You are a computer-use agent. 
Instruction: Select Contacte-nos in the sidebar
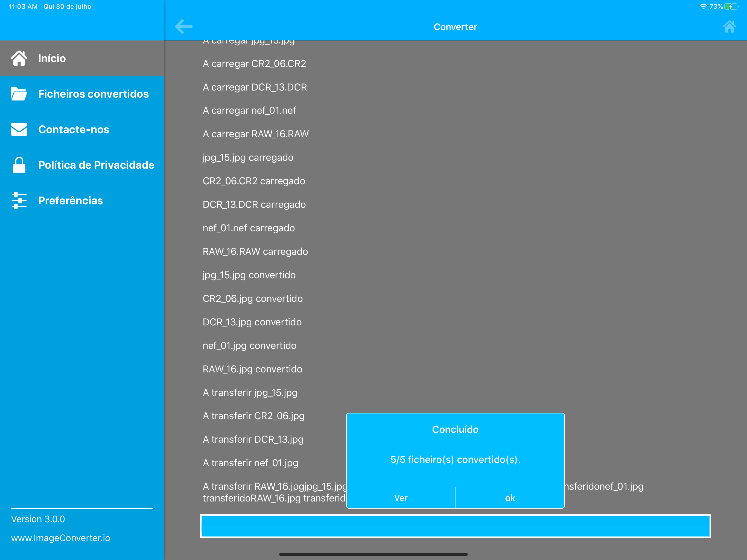pos(74,129)
